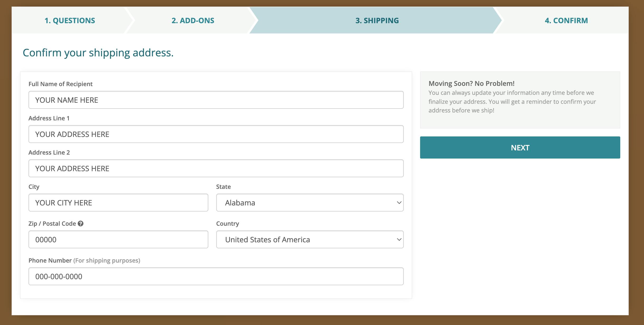Click the Zip code help question icon
Viewport: 644px width, 325px height.
pyautogui.click(x=81, y=224)
